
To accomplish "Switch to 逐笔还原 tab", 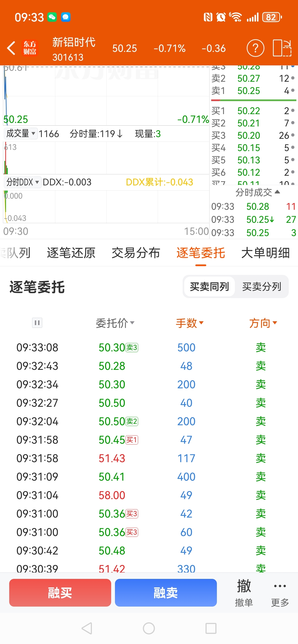I will (71, 253).
